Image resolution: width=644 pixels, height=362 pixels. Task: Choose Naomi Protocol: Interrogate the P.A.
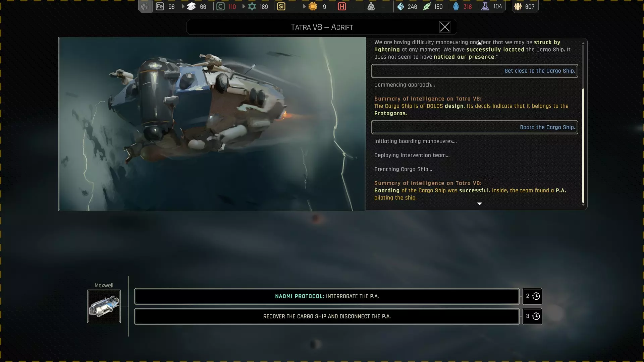(x=327, y=296)
